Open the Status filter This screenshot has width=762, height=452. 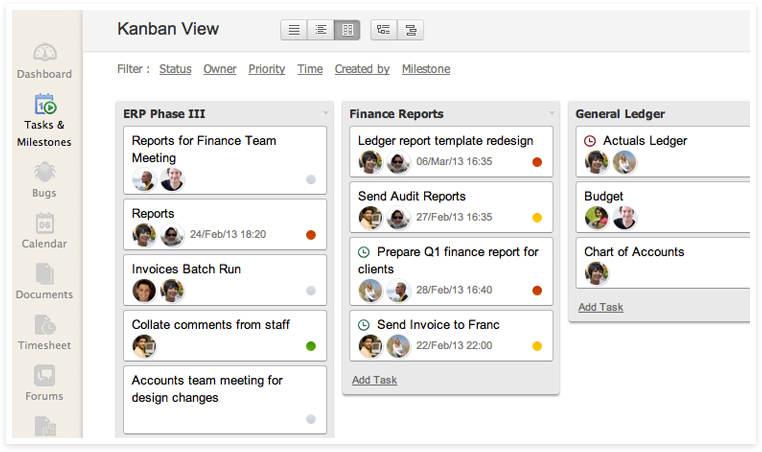point(175,69)
